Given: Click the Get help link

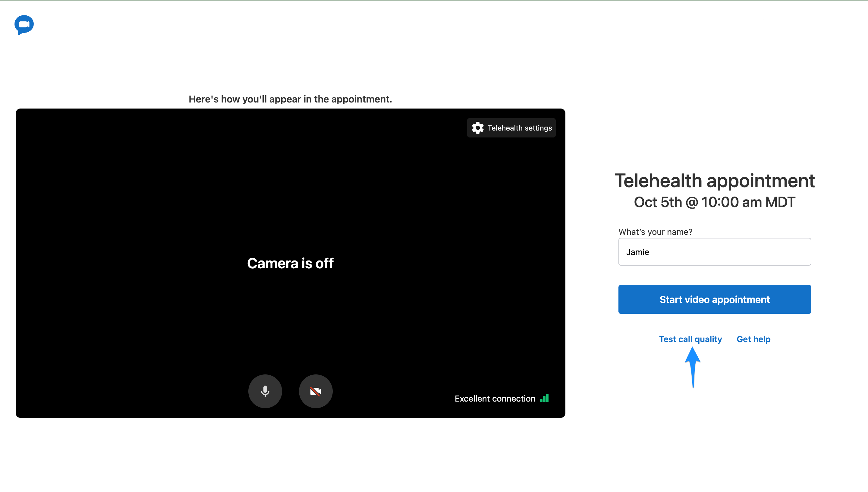Looking at the screenshot, I should [753, 339].
